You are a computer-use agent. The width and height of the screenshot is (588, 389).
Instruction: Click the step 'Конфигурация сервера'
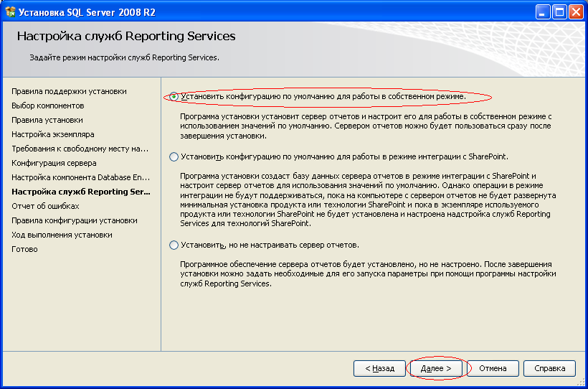[x=54, y=163]
